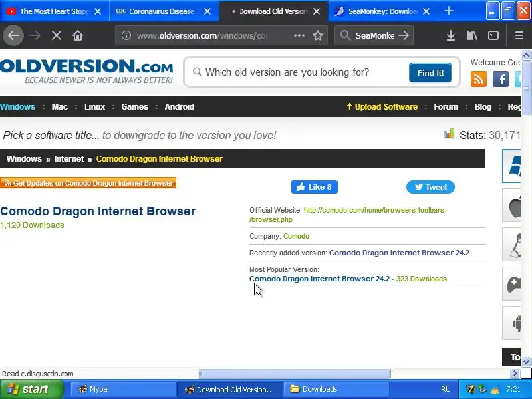Select the Android robot sidebar icon
This screenshot has height=399, width=532.
[511, 323]
